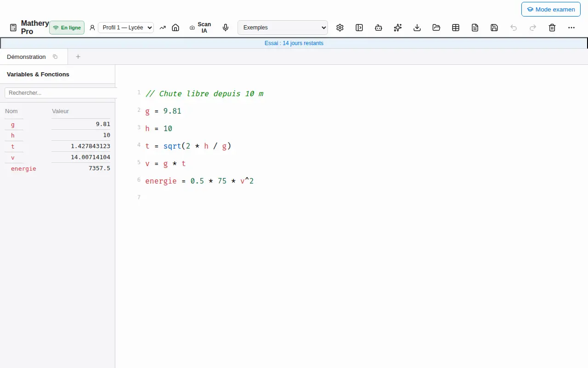Image resolution: width=588 pixels, height=368 pixels.
Task: Click the editor line h = 10
Action: [x=158, y=128]
